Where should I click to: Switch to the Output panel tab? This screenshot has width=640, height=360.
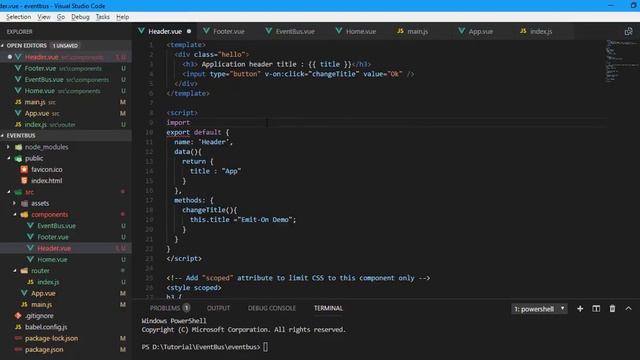click(x=218, y=308)
